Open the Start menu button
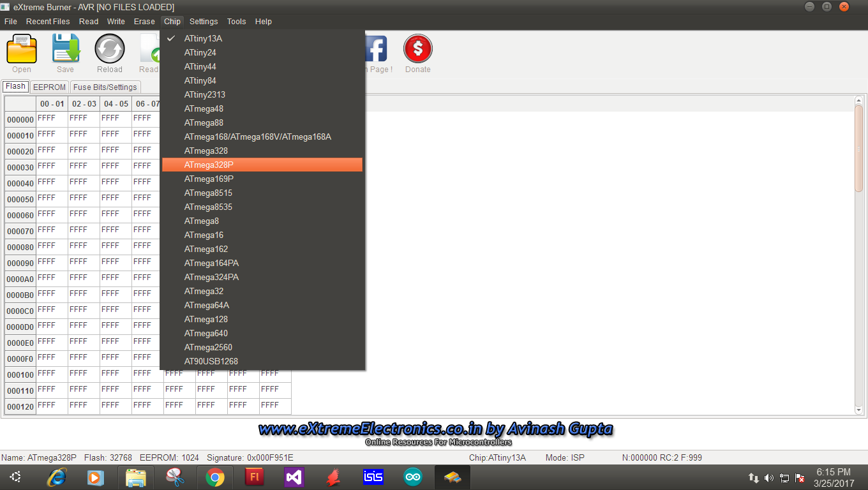Viewport: 868px width, 490px height. pos(15,477)
